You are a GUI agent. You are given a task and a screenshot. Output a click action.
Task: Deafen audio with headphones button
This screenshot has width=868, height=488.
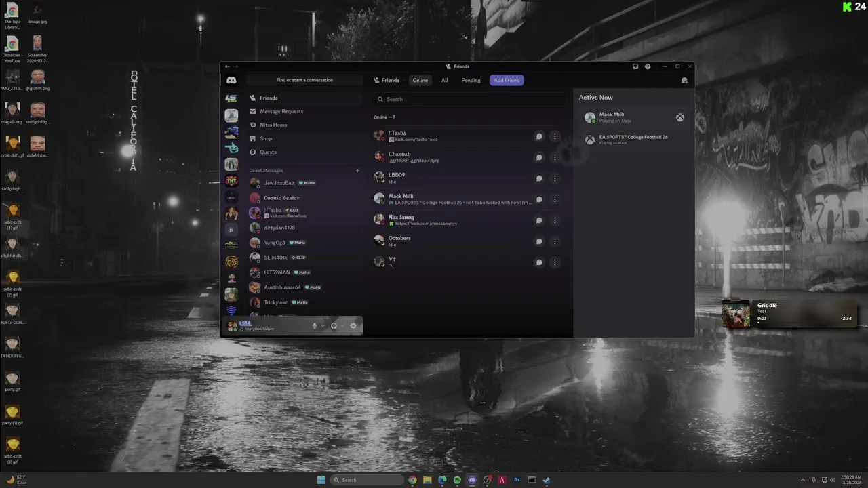tap(334, 326)
